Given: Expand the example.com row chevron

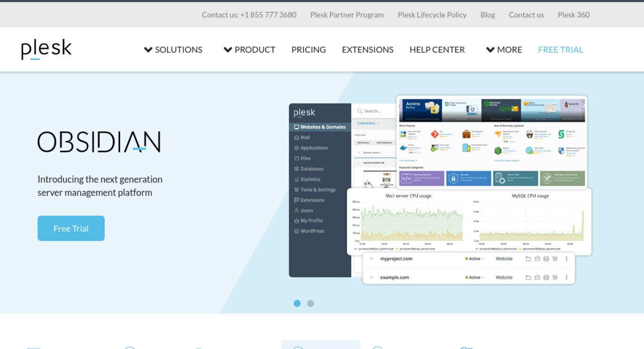Looking at the screenshot, I should [x=372, y=277].
